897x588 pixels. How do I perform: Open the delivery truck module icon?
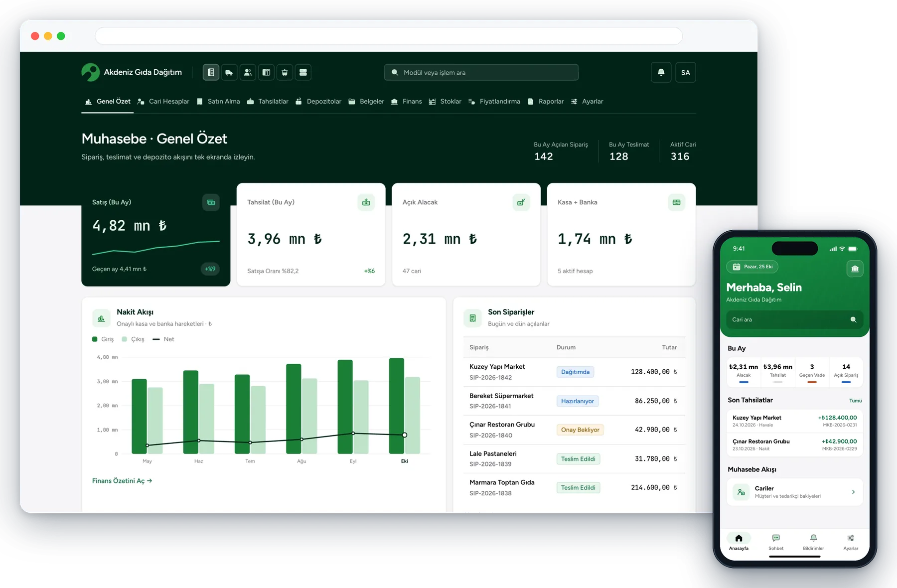coord(229,72)
